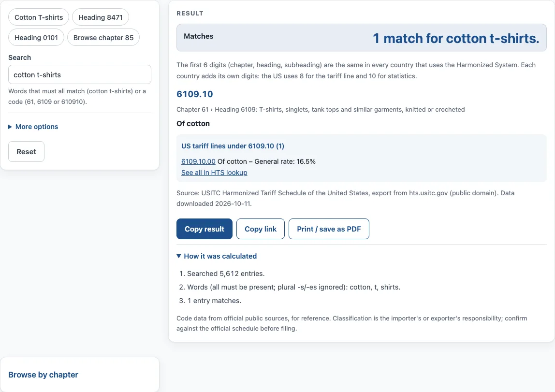Select the Cotton T-shirts example chip
This screenshot has width=555, height=392.
coord(39,17)
